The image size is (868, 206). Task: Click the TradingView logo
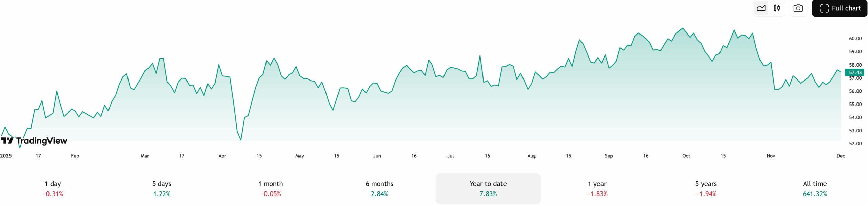coord(34,141)
